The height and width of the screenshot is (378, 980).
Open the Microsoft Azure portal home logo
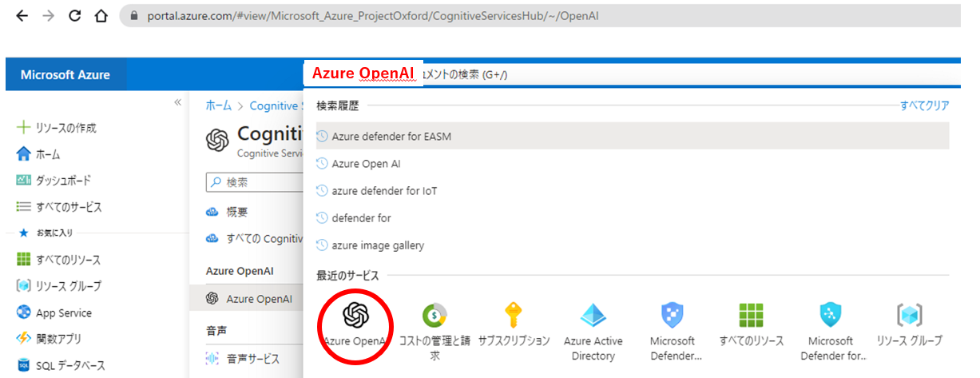65,75
